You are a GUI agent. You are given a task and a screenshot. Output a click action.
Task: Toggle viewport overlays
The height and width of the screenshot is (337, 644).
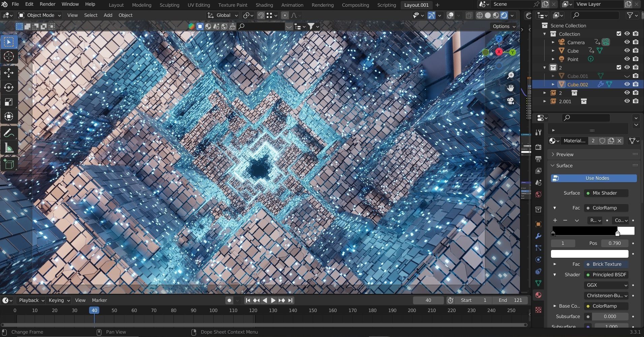coord(450,16)
